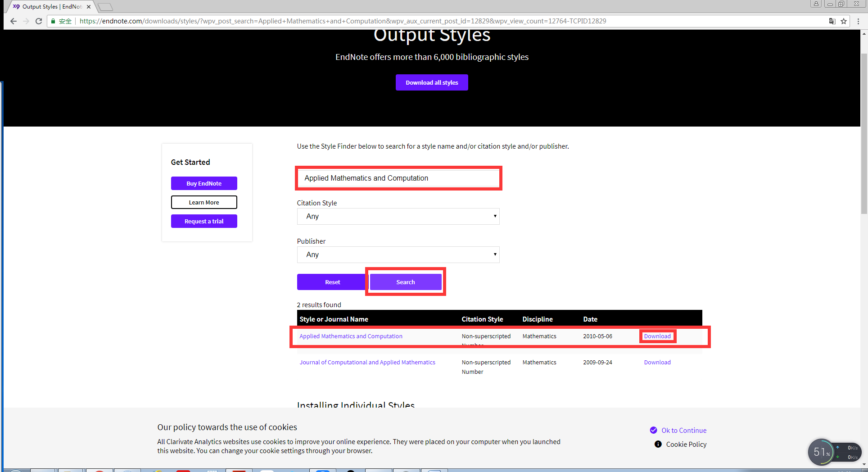The height and width of the screenshot is (472, 868).
Task: Select the date 2010-05-06 cell
Action: pos(597,336)
